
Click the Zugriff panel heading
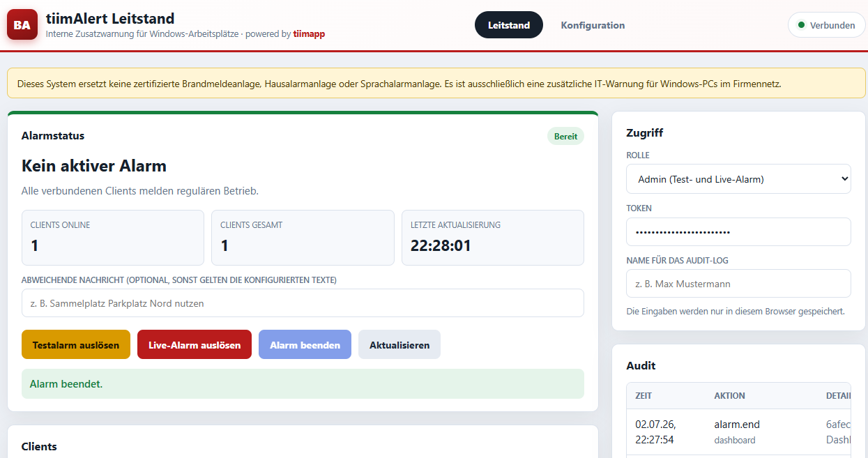645,132
